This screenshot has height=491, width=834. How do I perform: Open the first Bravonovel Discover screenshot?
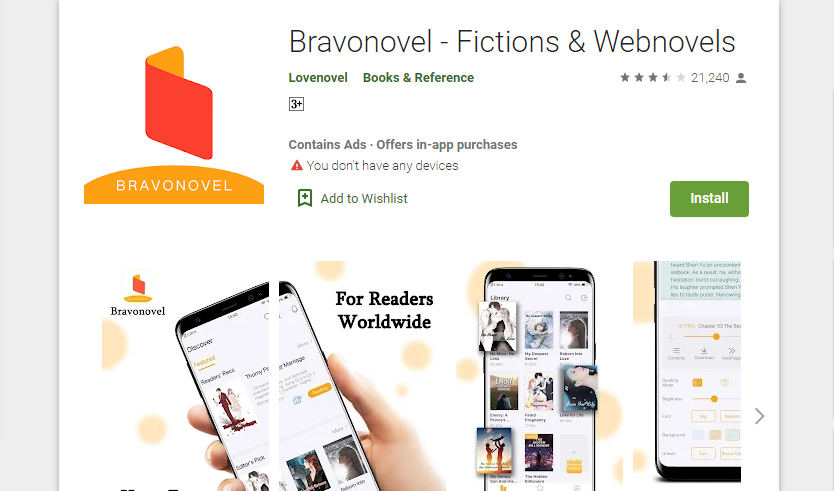(x=185, y=376)
